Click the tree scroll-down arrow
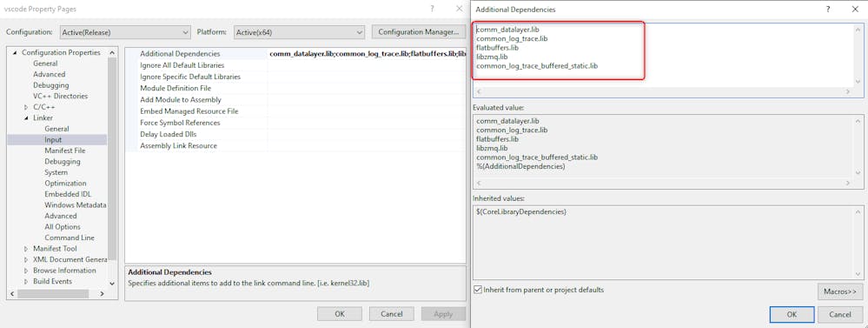The height and width of the screenshot is (328, 868). click(112, 283)
